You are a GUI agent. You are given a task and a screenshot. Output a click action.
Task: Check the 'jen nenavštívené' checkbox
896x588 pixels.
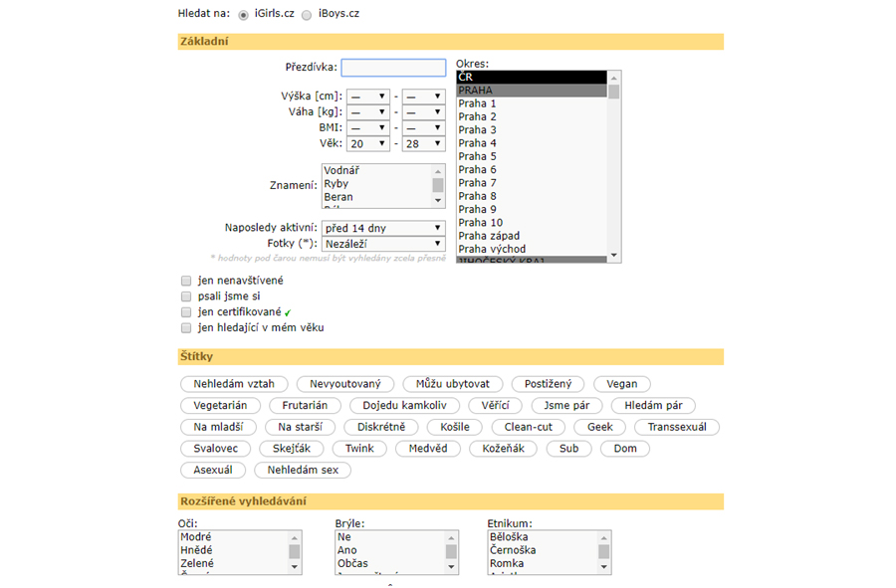[x=186, y=281]
